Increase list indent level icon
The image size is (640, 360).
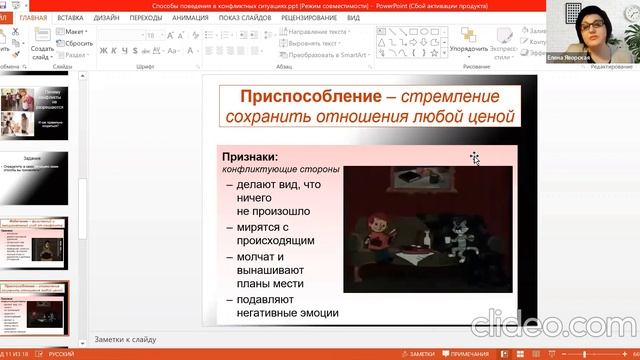pos(254,36)
